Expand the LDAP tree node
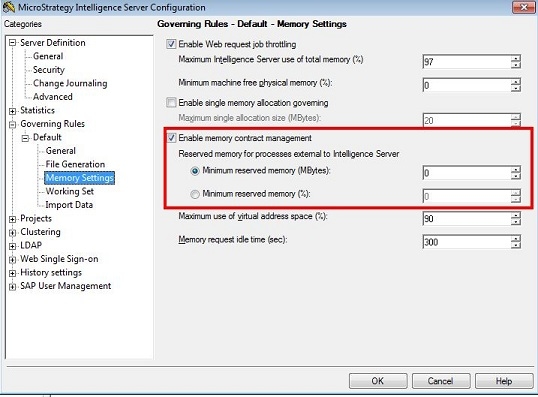538x397 pixels. [x=12, y=246]
